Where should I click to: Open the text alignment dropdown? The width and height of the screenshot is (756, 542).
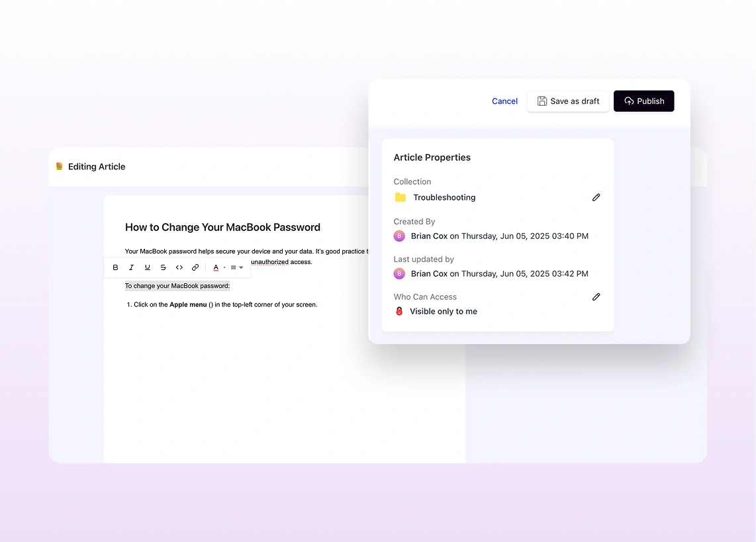[x=236, y=267]
